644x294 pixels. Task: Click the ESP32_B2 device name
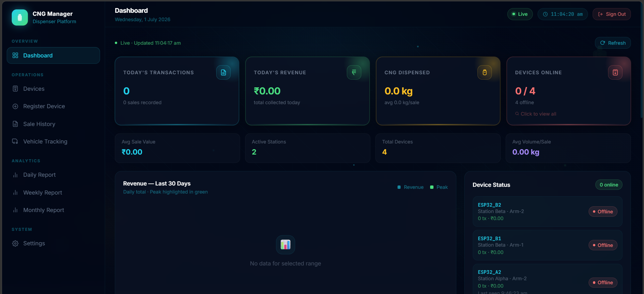pos(489,205)
